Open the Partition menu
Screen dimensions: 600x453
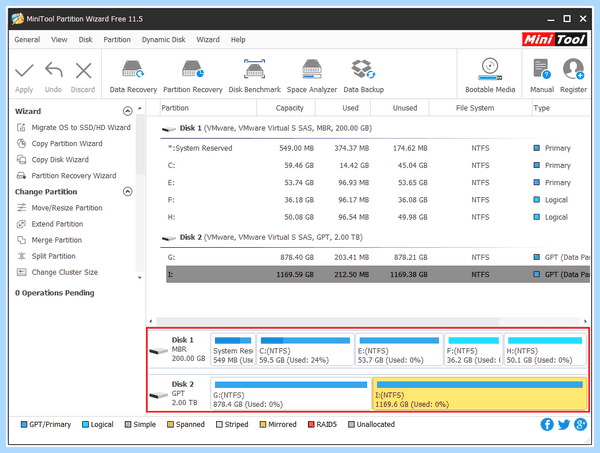click(117, 39)
